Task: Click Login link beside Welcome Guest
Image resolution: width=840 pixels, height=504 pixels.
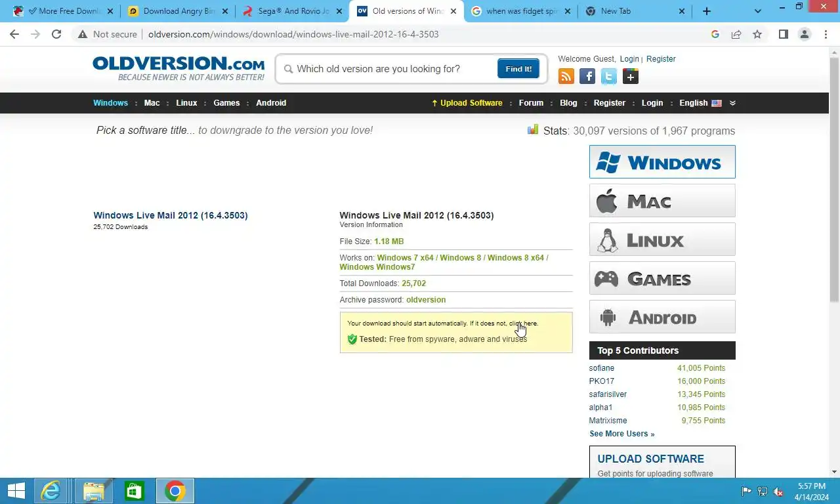Action: (x=629, y=59)
